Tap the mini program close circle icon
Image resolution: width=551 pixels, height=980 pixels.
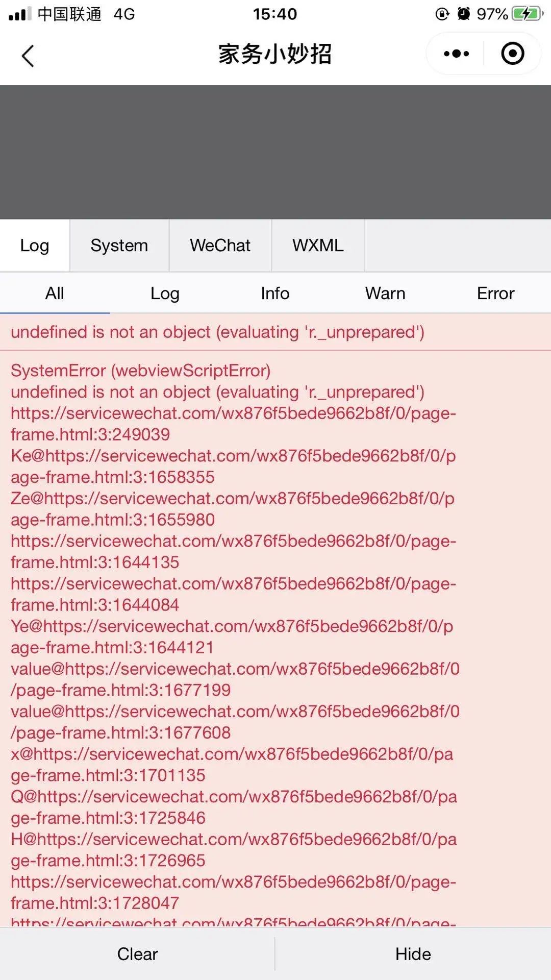(x=512, y=54)
